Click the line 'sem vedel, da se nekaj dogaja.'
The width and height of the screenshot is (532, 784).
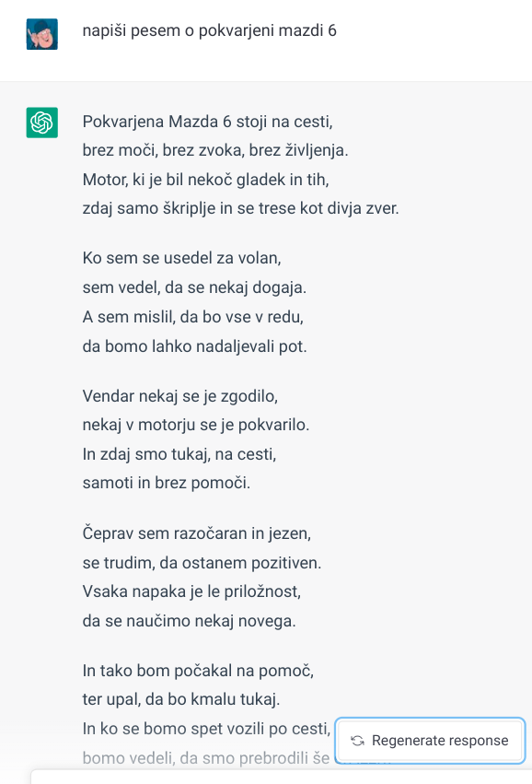tap(194, 287)
